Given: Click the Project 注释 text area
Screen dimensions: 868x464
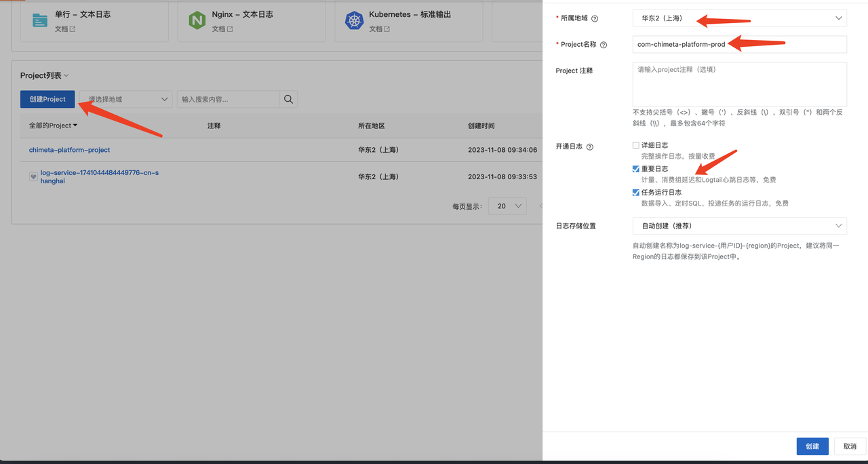Looking at the screenshot, I should 739,84.
